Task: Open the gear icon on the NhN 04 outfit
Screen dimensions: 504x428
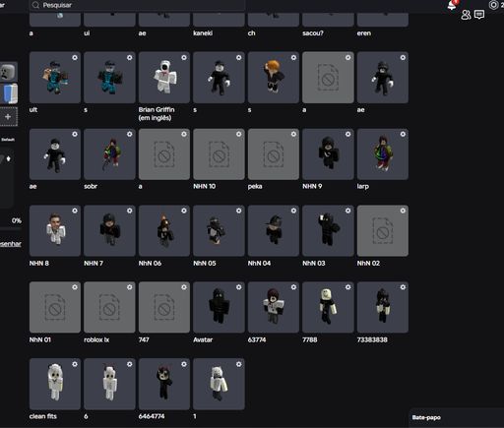Action: [x=293, y=211]
